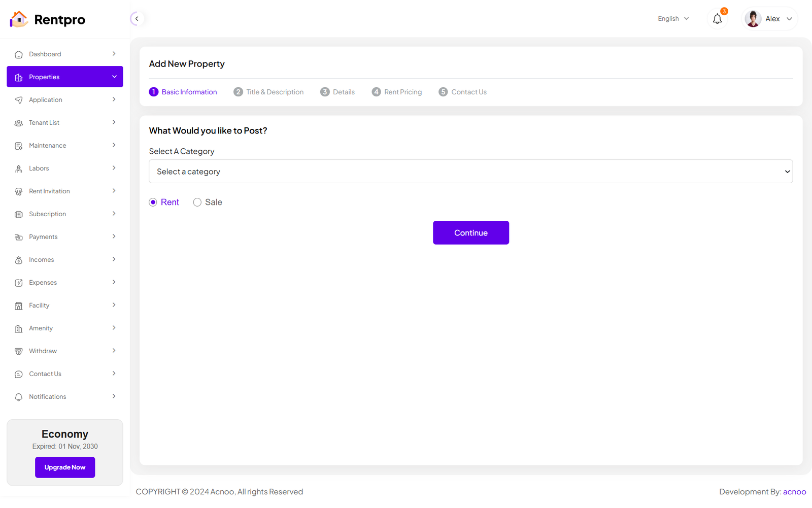Open the Select a category dropdown
This screenshot has width=812, height=508.
point(470,172)
